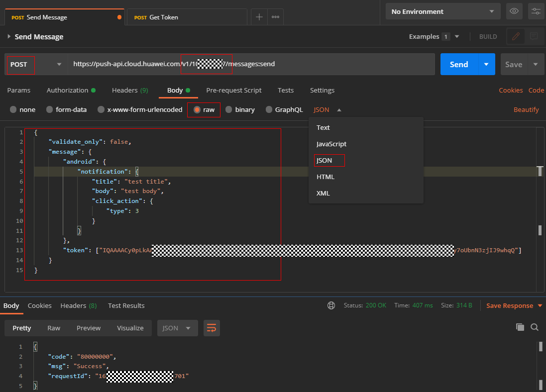Click the plus icon to open new tab
The image size is (546, 392).
[x=259, y=17]
